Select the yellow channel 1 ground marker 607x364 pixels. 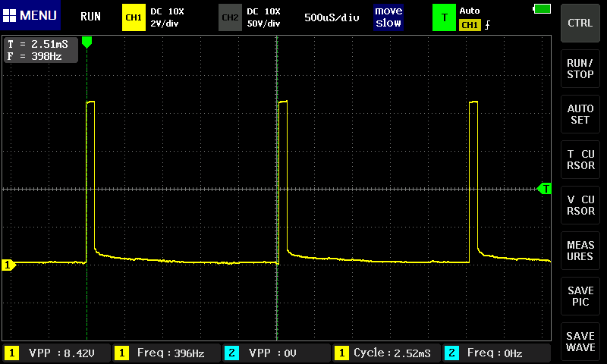coord(8,265)
